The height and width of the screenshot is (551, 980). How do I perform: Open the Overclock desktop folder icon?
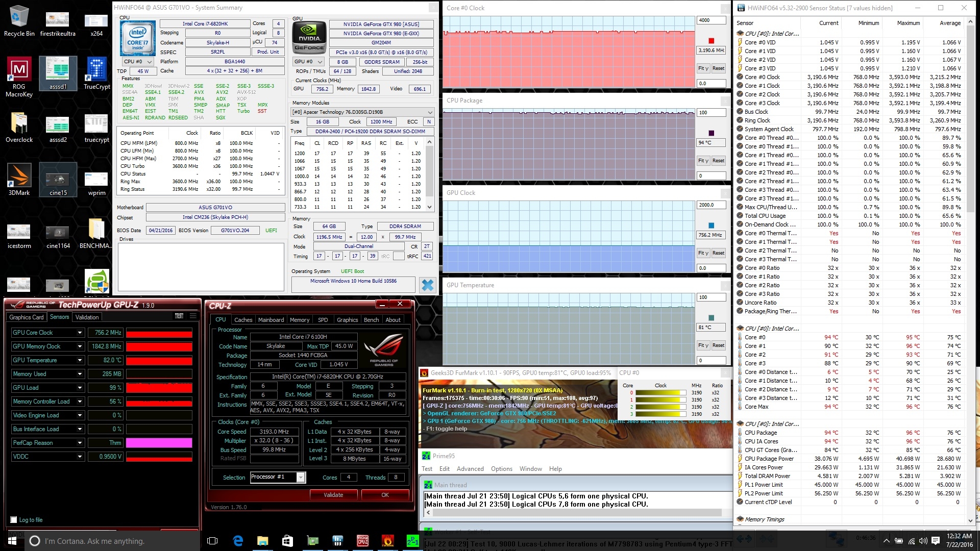point(19,128)
